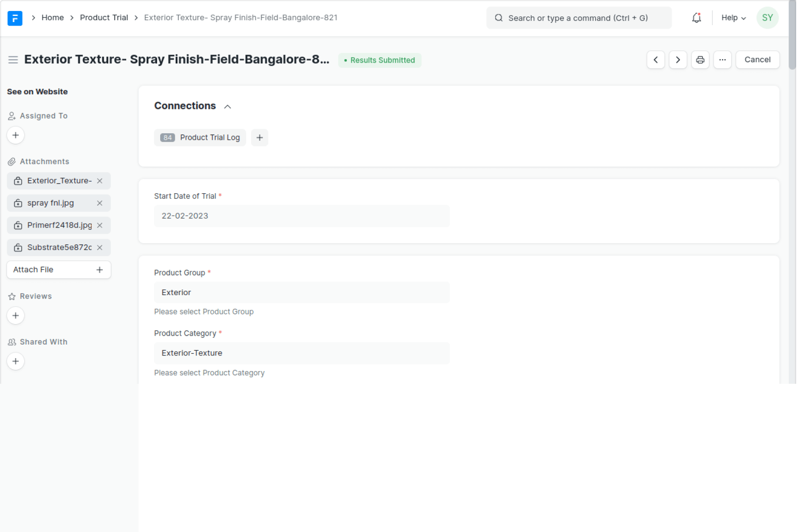Toggle the sidebar hamburger menu
Screen dimensions: 797x532
tap(13, 60)
